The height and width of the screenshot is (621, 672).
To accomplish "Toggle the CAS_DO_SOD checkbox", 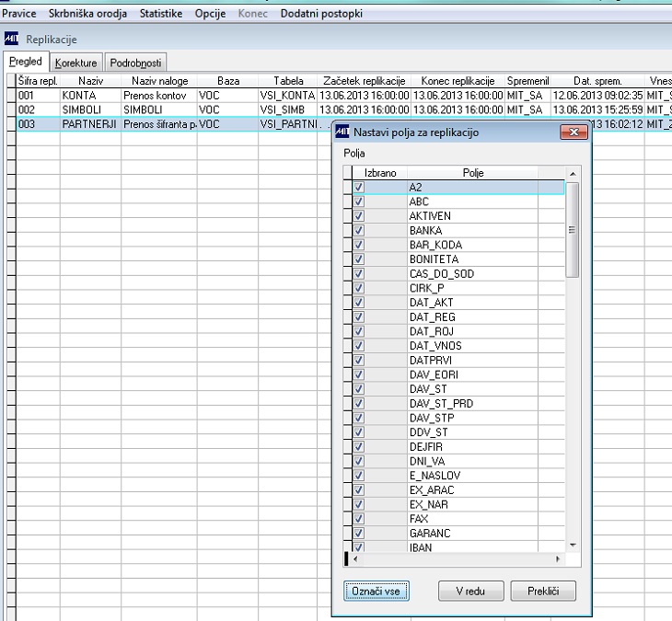I will pyautogui.click(x=359, y=274).
